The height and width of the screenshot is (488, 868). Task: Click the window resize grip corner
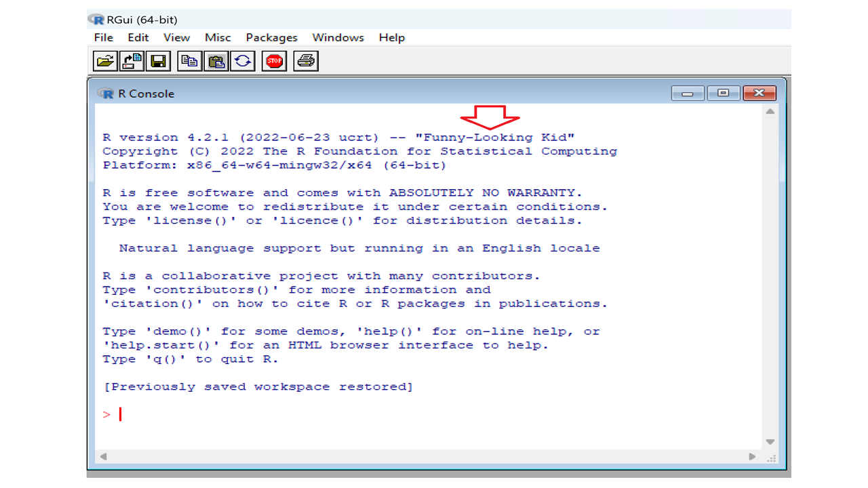[x=771, y=458]
